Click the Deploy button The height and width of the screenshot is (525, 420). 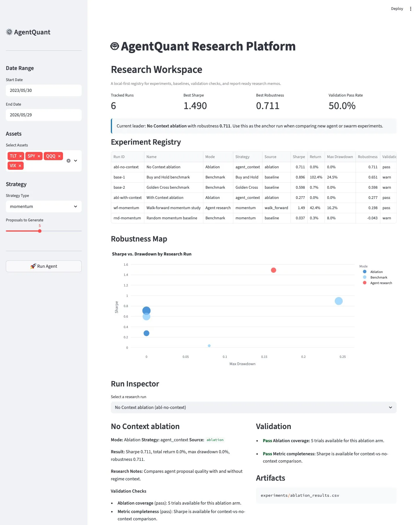[x=397, y=9]
